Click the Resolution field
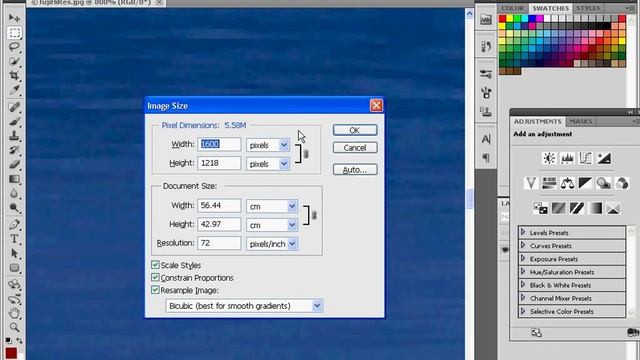Image resolution: width=640 pixels, height=360 pixels. pos(219,243)
